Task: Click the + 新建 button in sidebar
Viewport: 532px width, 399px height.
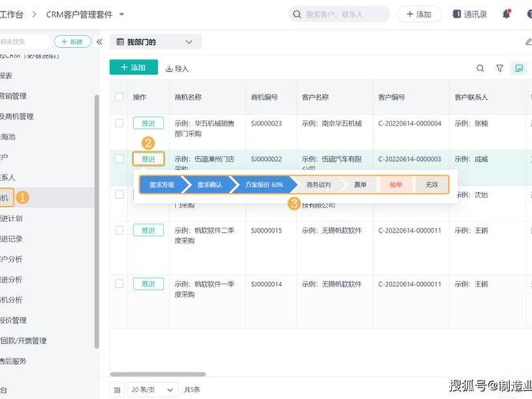Action: pos(72,42)
